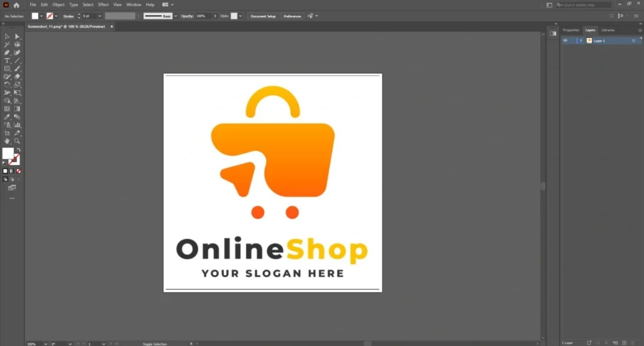
Task: Select the Rectangle tool
Action: coord(7,69)
